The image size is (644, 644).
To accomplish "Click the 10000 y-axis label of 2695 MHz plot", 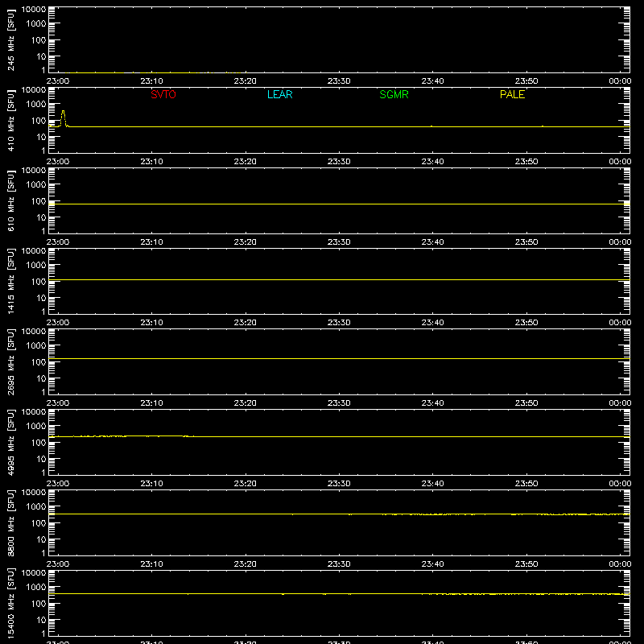I will [x=34, y=332].
